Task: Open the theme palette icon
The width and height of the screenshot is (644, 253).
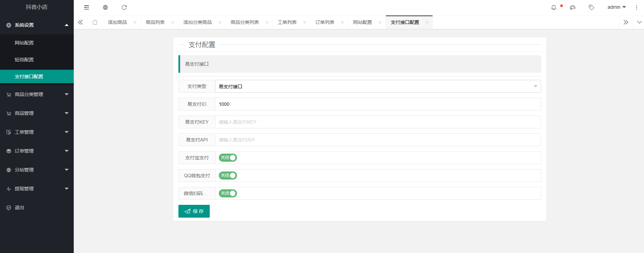Action: click(573, 7)
